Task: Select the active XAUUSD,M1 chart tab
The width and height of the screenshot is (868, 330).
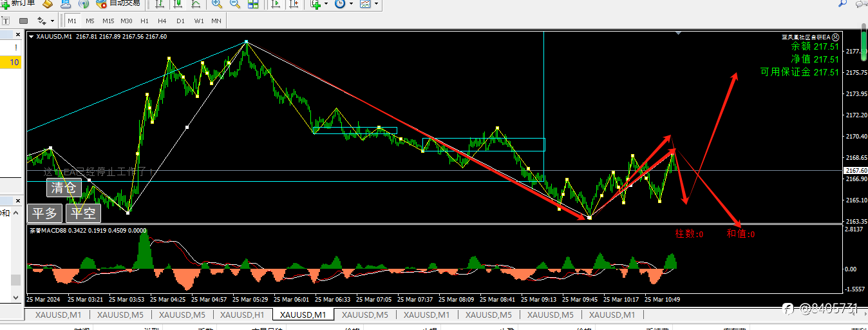Action: [x=303, y=315]
